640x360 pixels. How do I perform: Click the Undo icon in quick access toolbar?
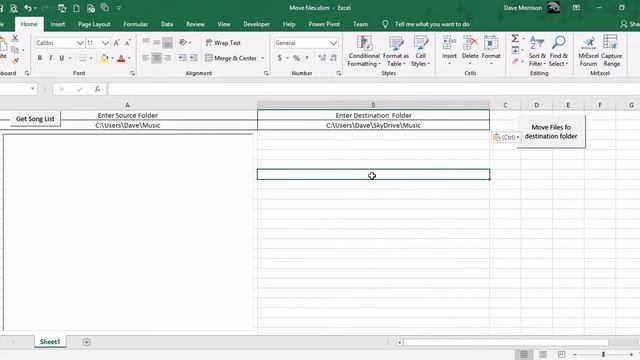point(27,8)
